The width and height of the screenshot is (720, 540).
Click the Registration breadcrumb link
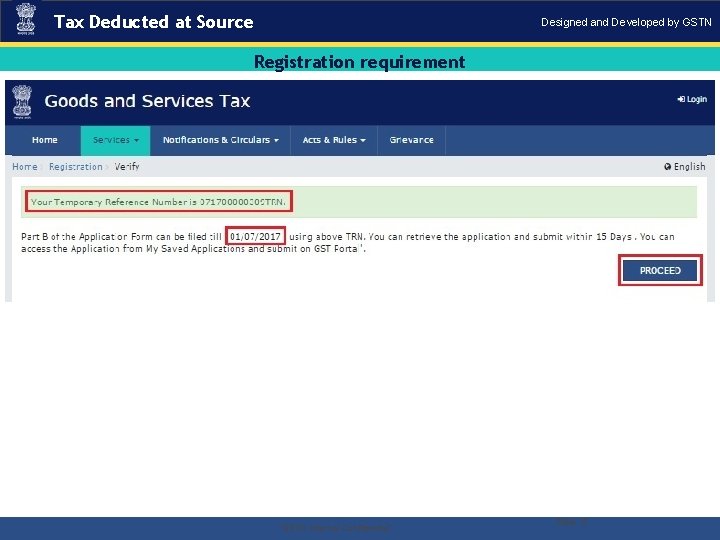(76, 167)
